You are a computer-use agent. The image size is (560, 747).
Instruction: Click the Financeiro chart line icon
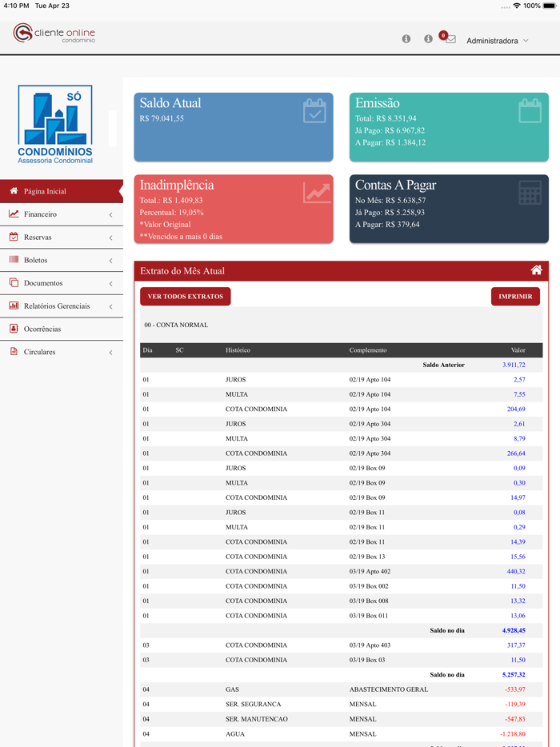(14, 214)
